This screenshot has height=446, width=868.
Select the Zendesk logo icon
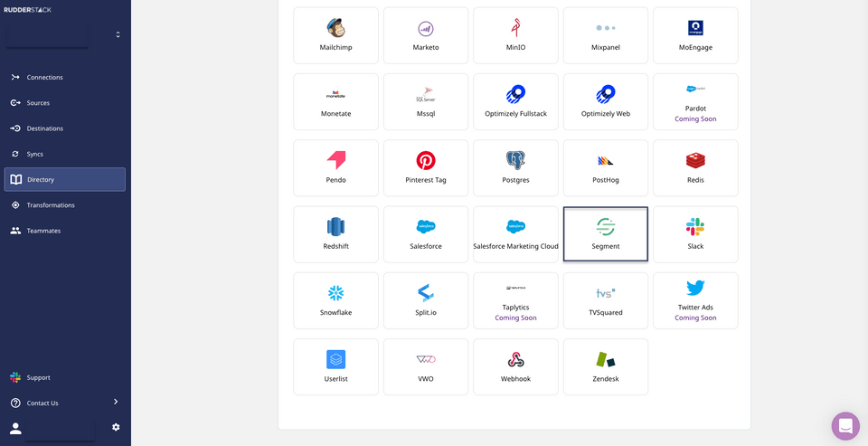606,359
